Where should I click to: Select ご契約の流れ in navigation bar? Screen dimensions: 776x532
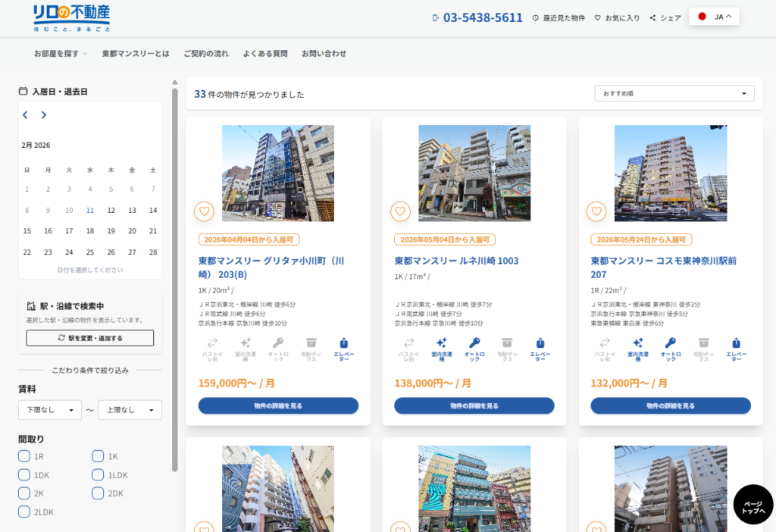tap(205, 54)
